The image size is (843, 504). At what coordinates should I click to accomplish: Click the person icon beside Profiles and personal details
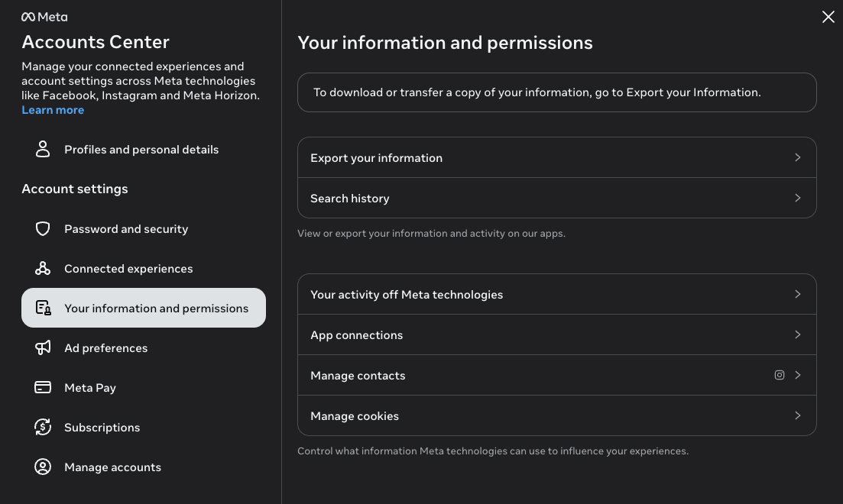tap(43, 150)
